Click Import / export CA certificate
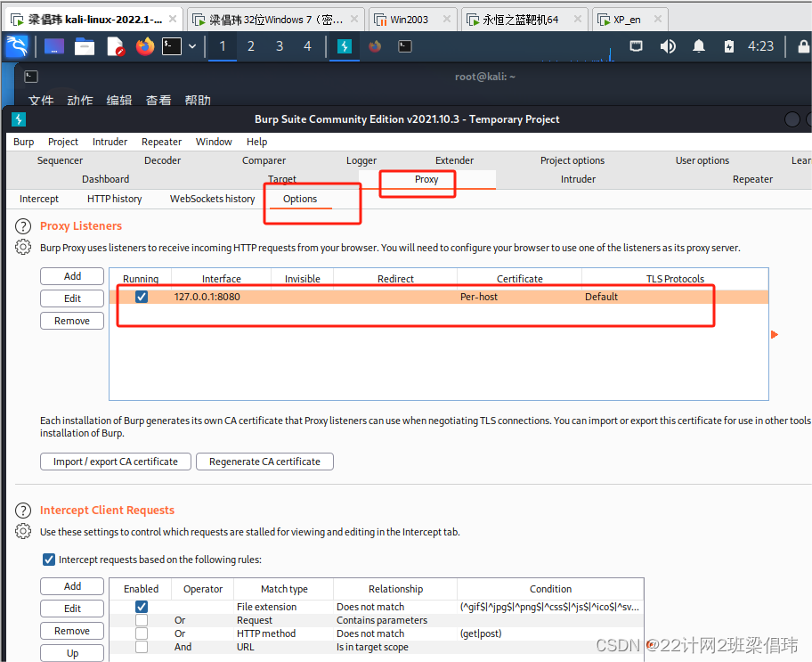This screenshot has height=662, width=812. [116, 462]
